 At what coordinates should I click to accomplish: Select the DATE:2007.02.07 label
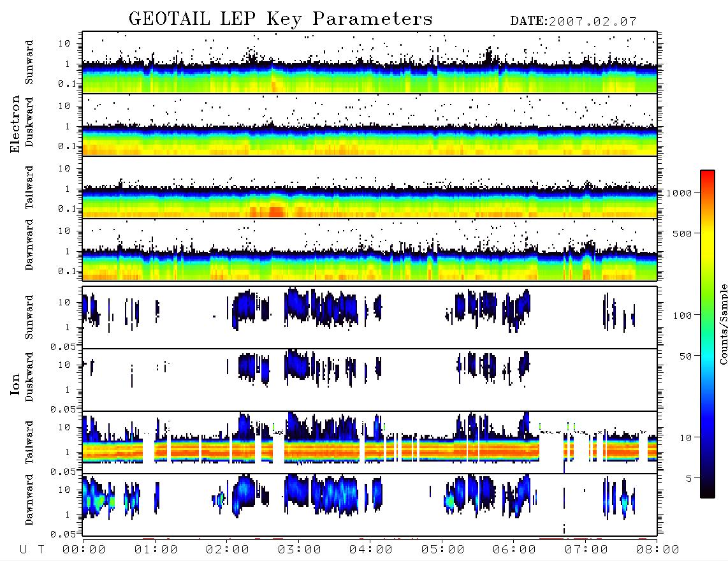pyautogui.click(x=573, y=22)
